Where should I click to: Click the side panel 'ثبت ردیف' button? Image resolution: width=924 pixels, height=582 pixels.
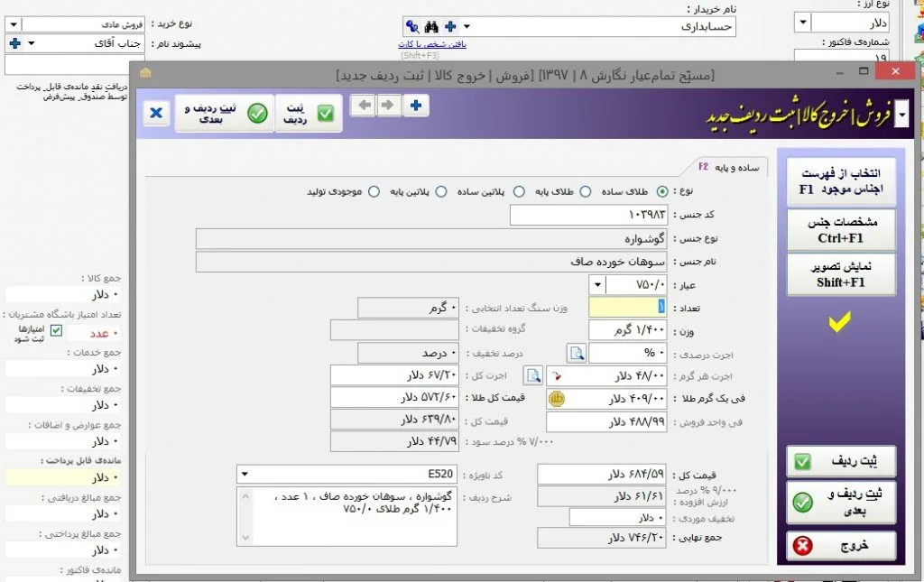click(x=841, y=461)
